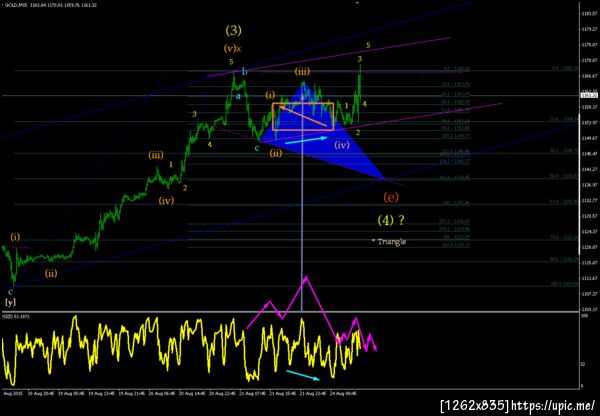Viewport: 600px width, 416px height.
Task: Click the white vertical line through the triangle
Action: [302, 203]
